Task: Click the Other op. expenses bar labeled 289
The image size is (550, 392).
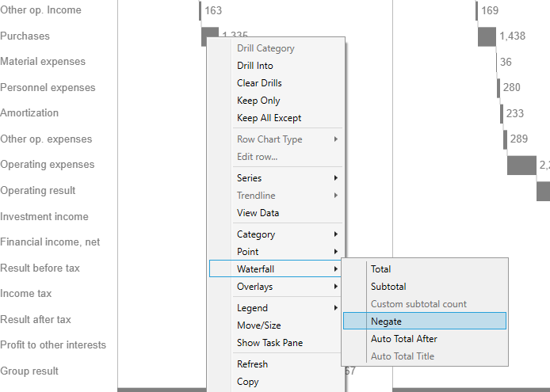Action: pos(506,139)
